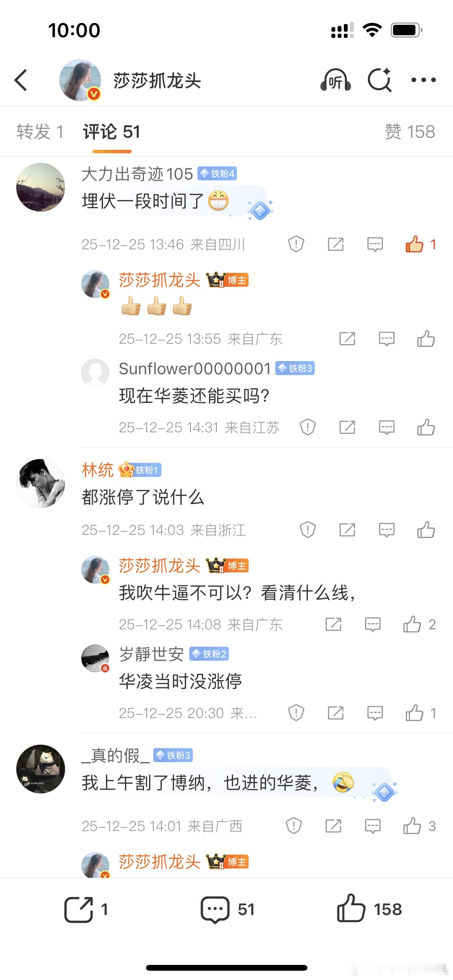Screen dimensions: 453x980
Task: Open the three-dot more options menu
Action: pos(423,80)
